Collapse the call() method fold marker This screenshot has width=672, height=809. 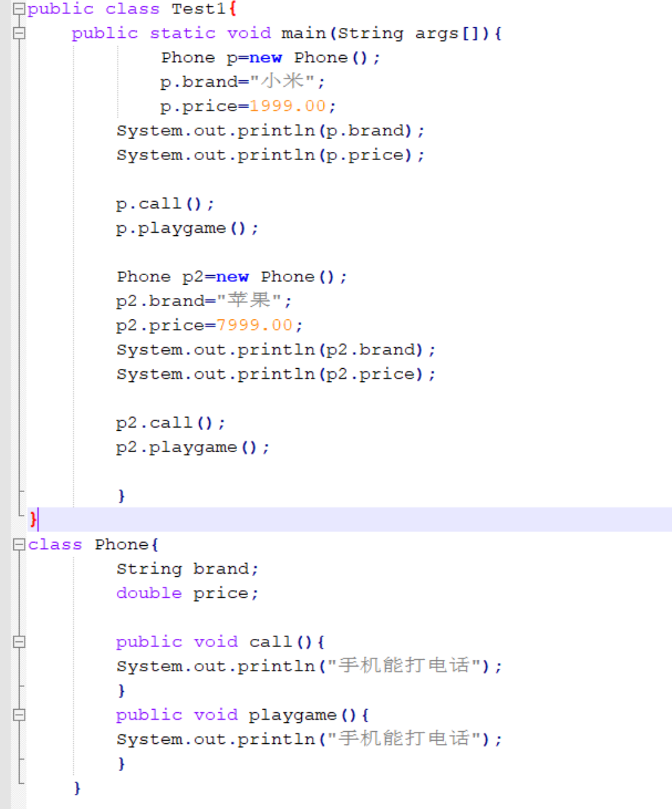point(19,642)
